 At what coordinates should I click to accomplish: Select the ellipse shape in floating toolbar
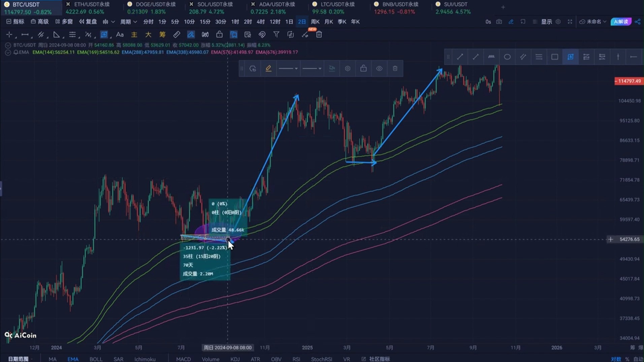[x=507, y=57]
